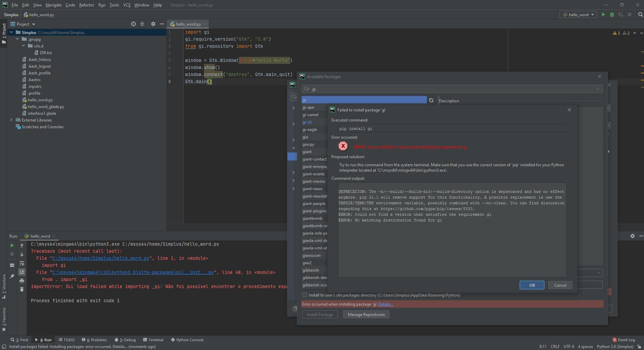The image size is (644, 350).
Task: Click the Project panel settings gear
Action: click(153, 24)
